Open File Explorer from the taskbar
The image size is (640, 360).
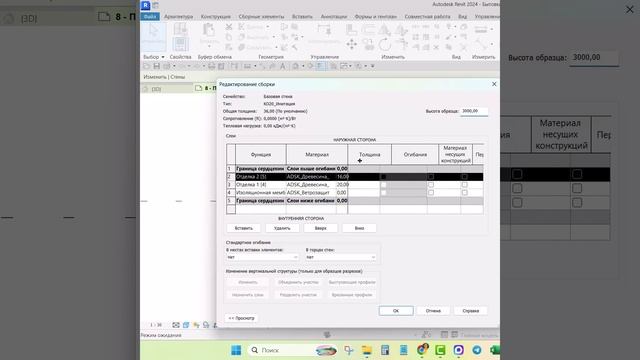[367, 350]
